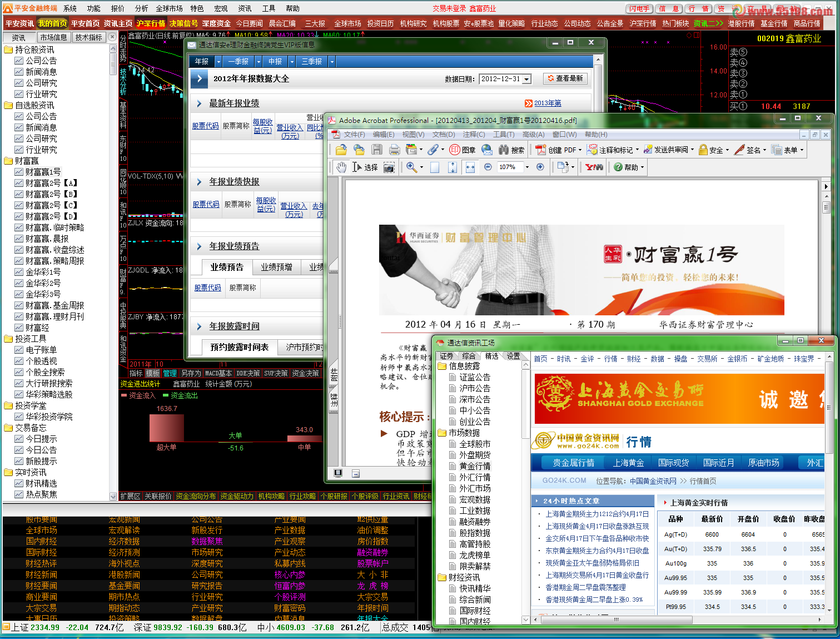840x639 pixels.
Task: Switch to the 技术指标 tab in left panel
Action: 89,37
